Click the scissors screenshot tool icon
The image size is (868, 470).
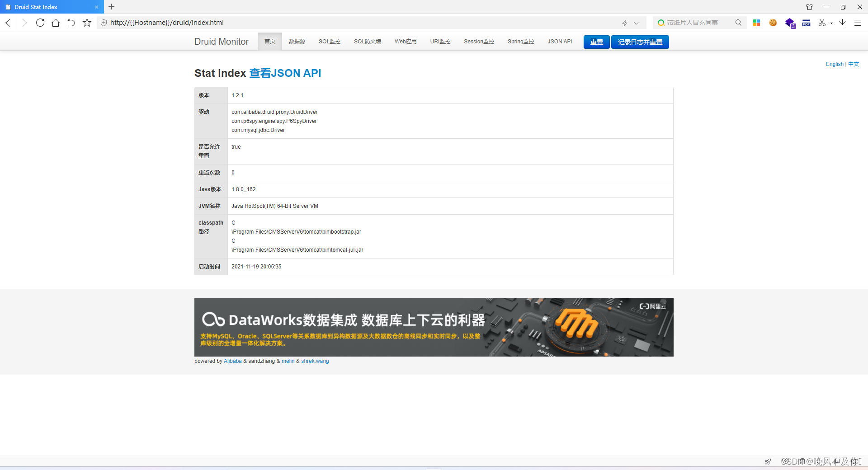pyautogui.click(x=822, y=23)
